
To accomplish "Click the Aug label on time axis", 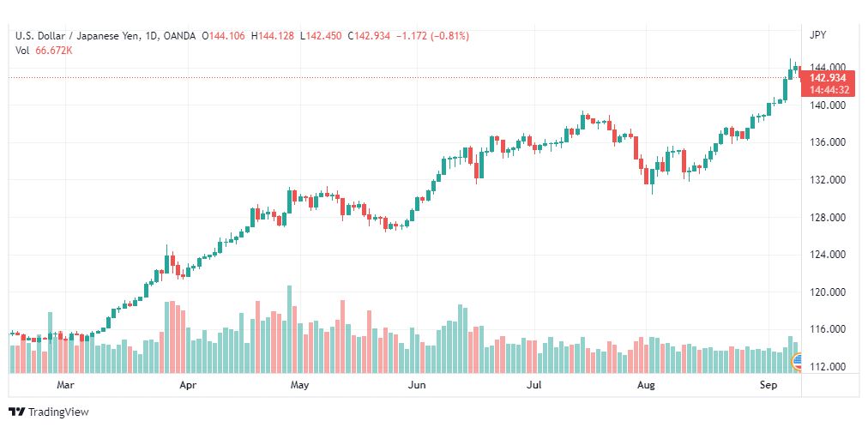I will click(x=646, y=386).
